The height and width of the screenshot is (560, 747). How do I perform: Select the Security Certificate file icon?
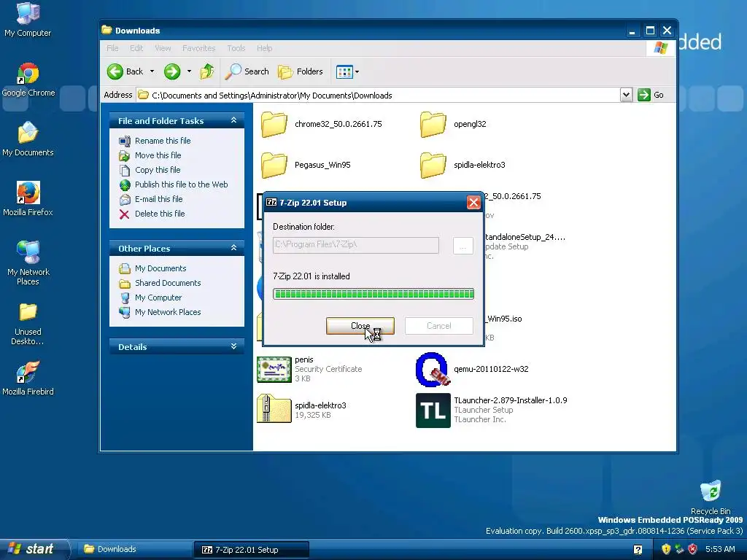pyautogui.click(x=274, y=370)
